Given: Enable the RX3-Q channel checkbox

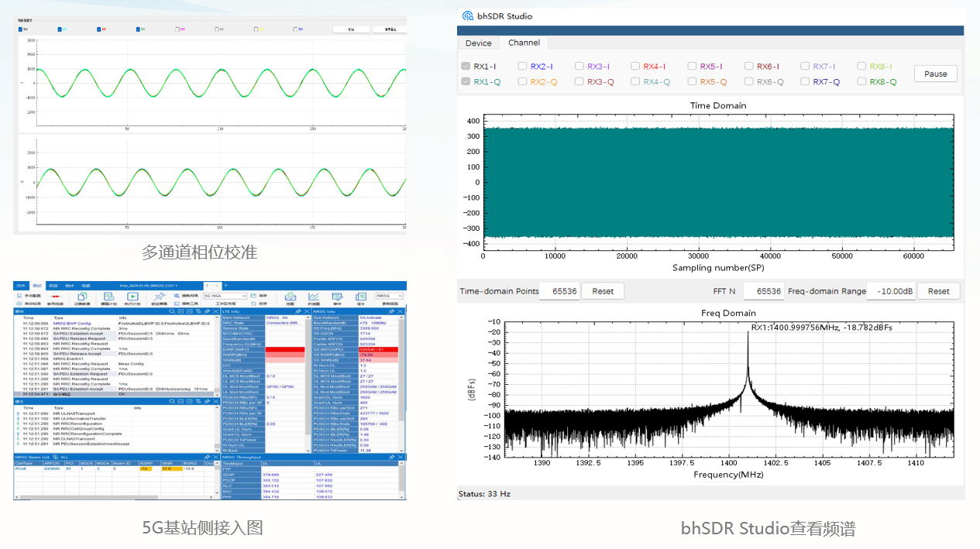Looking at the screenshot, I should [x=579, y=81].
